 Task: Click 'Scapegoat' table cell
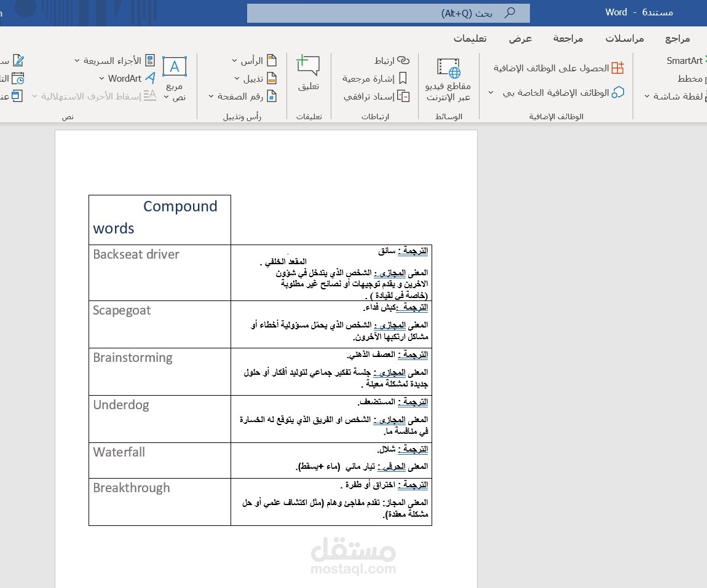pos(160,324)
